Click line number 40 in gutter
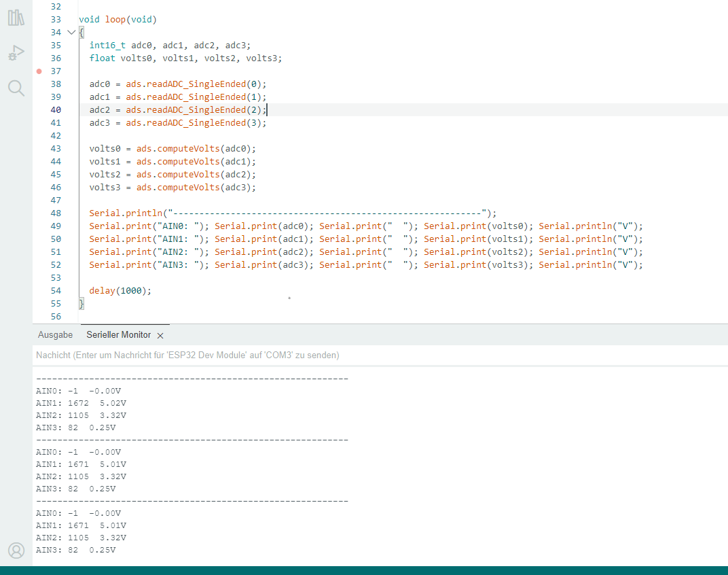Viewport: 728px width, 575px height. point(56,109)
